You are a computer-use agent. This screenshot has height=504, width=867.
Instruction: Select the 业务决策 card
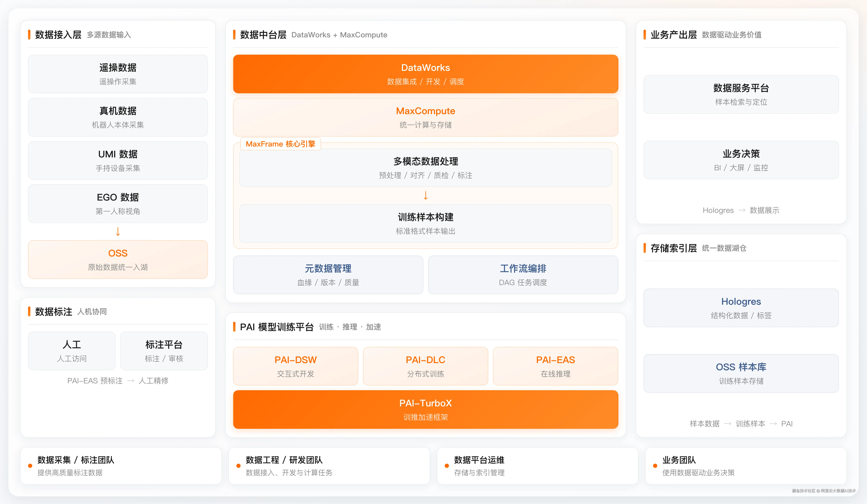[x=741, y=160]
